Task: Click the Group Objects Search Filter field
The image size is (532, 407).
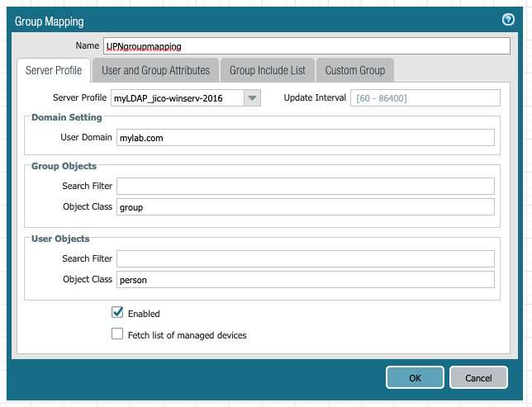Action: (306, 186)
